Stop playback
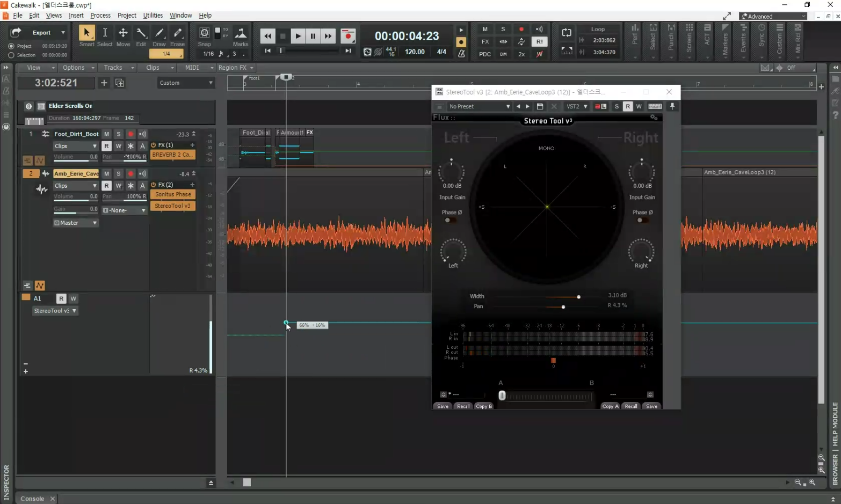 coord(283,36)
